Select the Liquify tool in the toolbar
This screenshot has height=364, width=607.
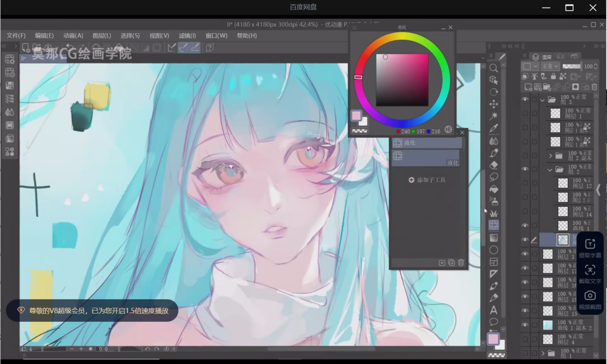point(493,225)
